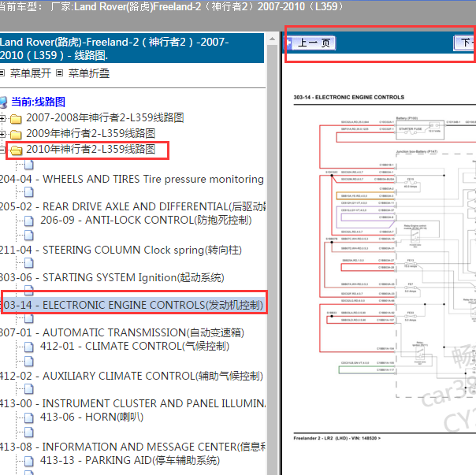The image size is (476, 475).
Task: Click page icon above 413-00 INSTRUMENT CLUSTER
Action: pos(29,389)
